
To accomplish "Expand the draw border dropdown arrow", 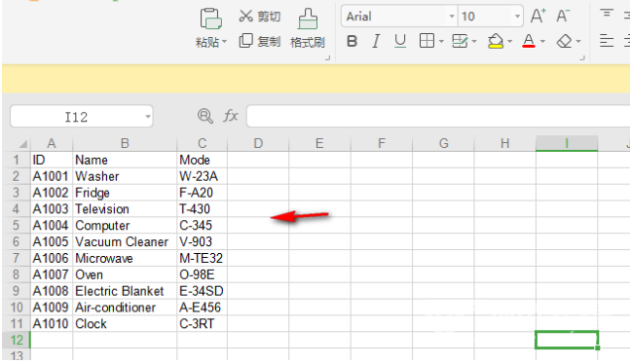I will click(x=474, y=42).
